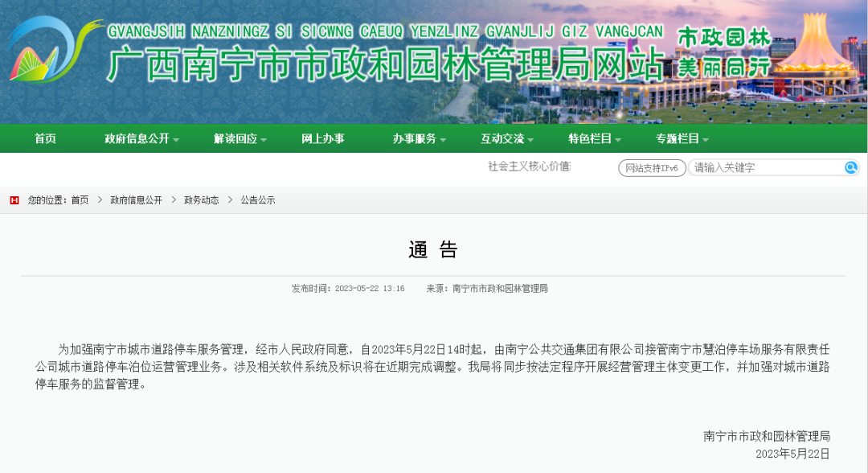This screenshot has width=868, height=473.
Task: Open the 办事服务 menu label
Action: [x=415, y=138]
